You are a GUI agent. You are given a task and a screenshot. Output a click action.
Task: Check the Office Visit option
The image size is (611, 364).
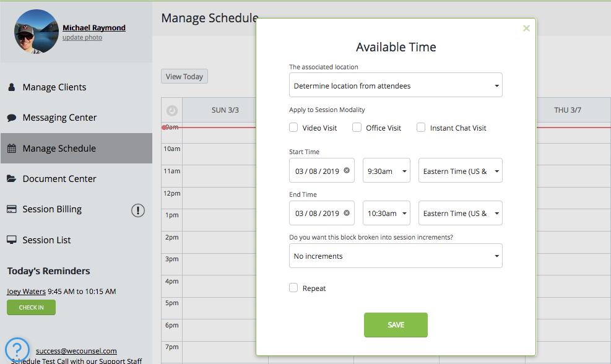click(357, 128)
